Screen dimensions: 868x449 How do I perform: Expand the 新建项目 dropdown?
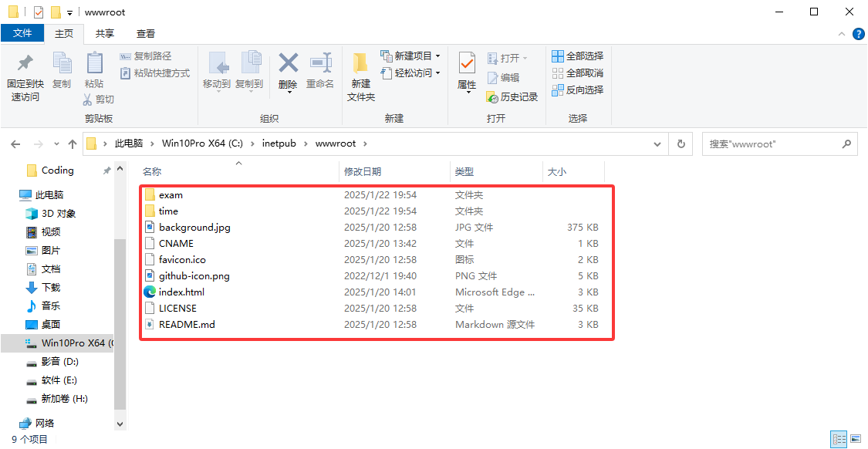tap(437, 56)
